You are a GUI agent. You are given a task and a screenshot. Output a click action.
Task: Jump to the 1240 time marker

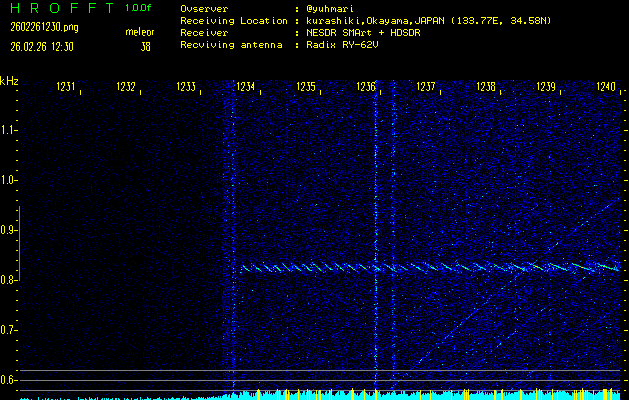606,88
